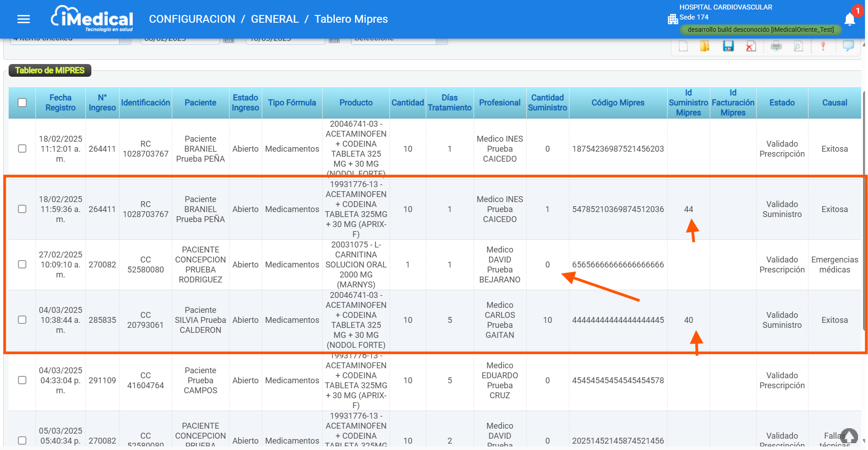Click the iMedical logo
Image resolution: width=868 pixels, height=450 pixels.
[x=92, y=19]
